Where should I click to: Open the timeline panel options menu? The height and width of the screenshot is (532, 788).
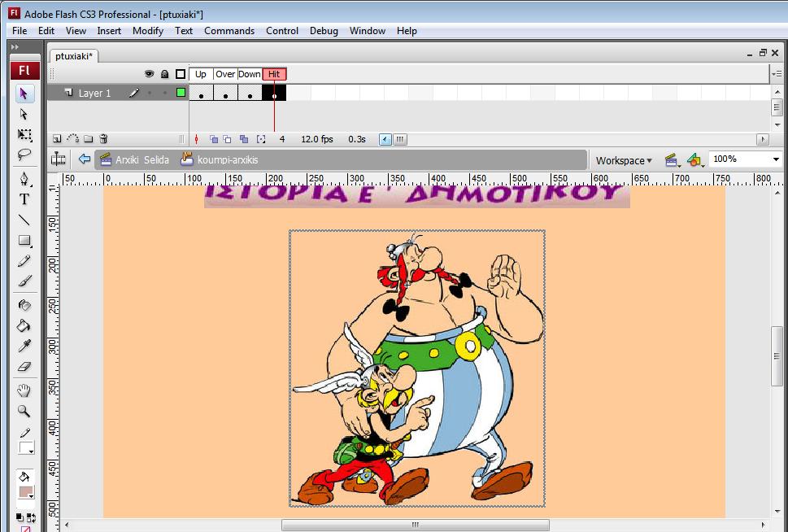pyautogui.click(x=777, y=74)
